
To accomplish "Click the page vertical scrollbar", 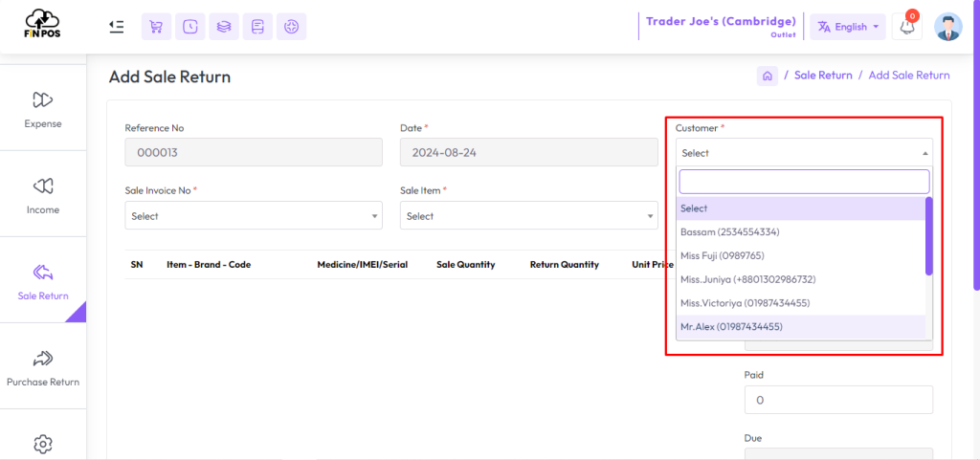I will point(976,145).
